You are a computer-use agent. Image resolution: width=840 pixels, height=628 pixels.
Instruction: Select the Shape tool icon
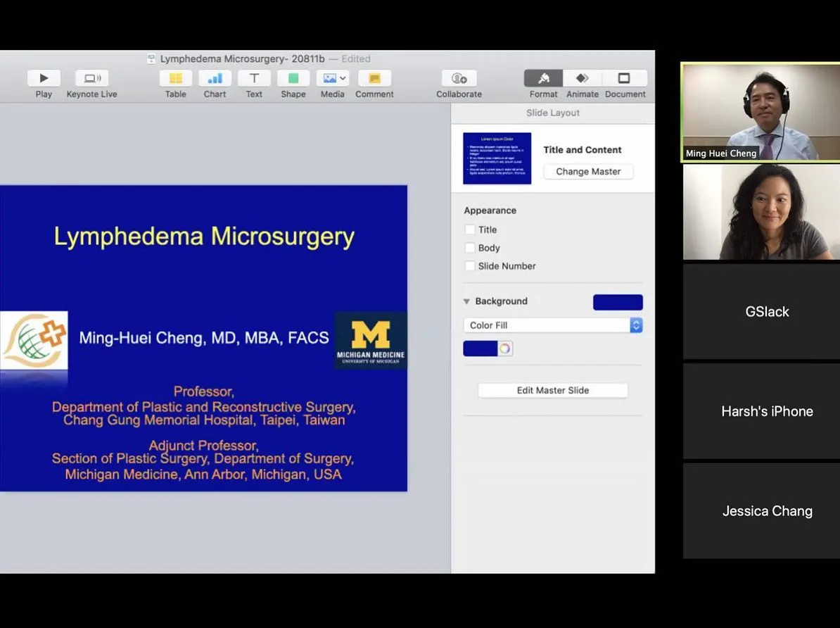click(293, 78)
